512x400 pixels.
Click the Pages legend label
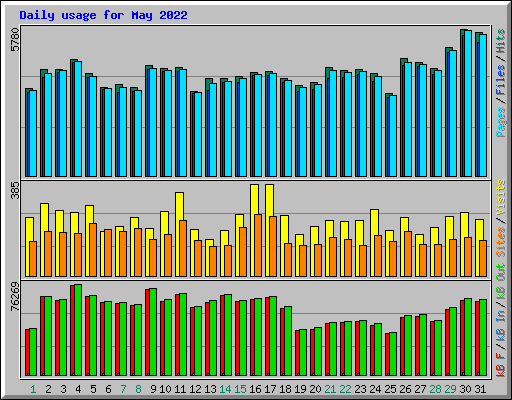pos(501,122)
